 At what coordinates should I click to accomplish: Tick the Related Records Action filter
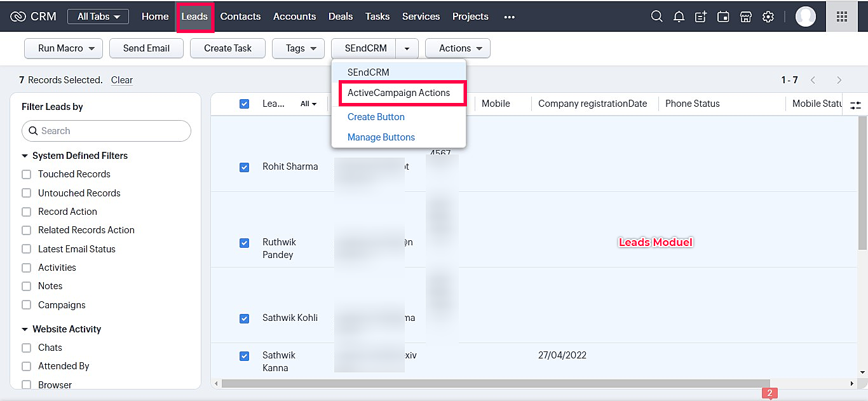click(x=26, y=230)
